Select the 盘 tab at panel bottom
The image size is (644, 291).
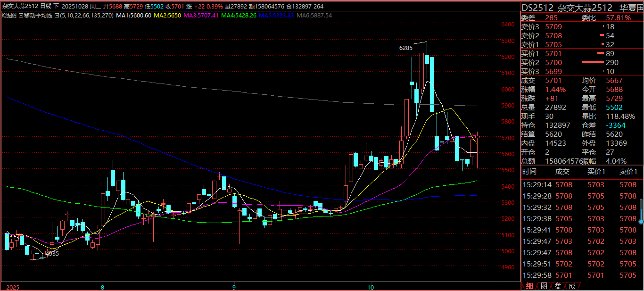[x=558, y=286]
